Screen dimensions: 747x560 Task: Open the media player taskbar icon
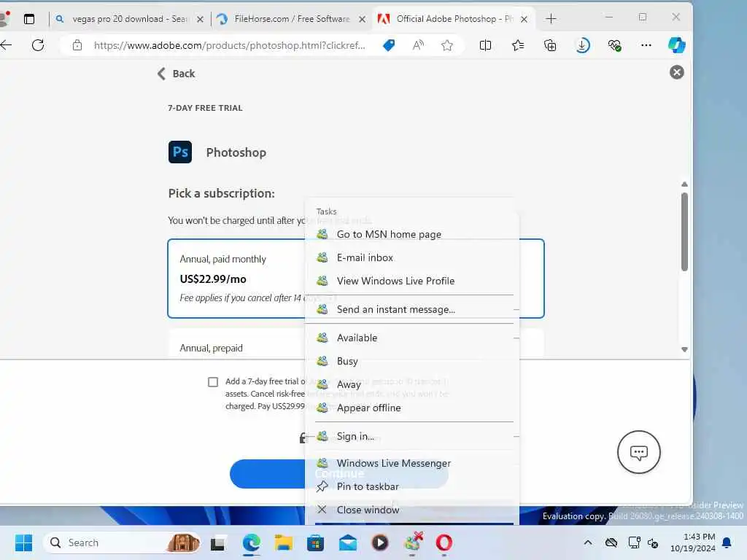[379, 542]
